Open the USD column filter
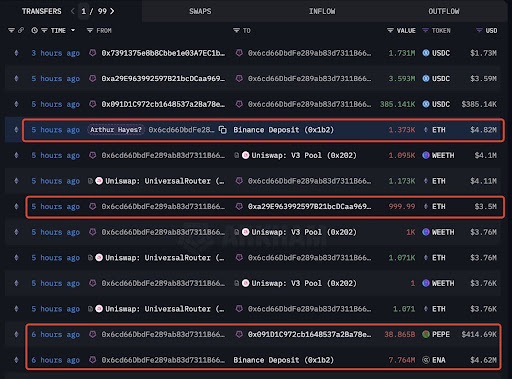The width and height of the screenshot is (512, 379). pyautogui.click(x=479, y=31)
